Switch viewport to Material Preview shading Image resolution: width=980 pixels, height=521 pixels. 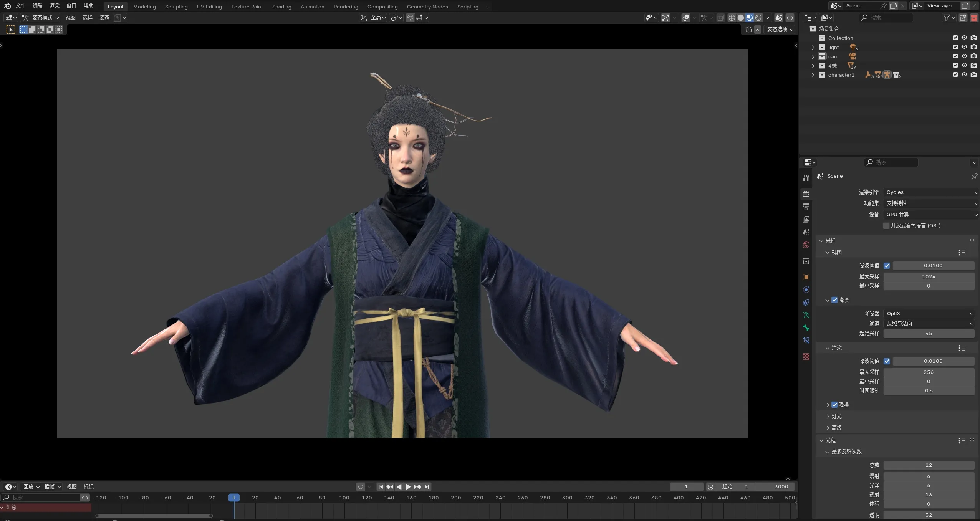click(750, 18)
